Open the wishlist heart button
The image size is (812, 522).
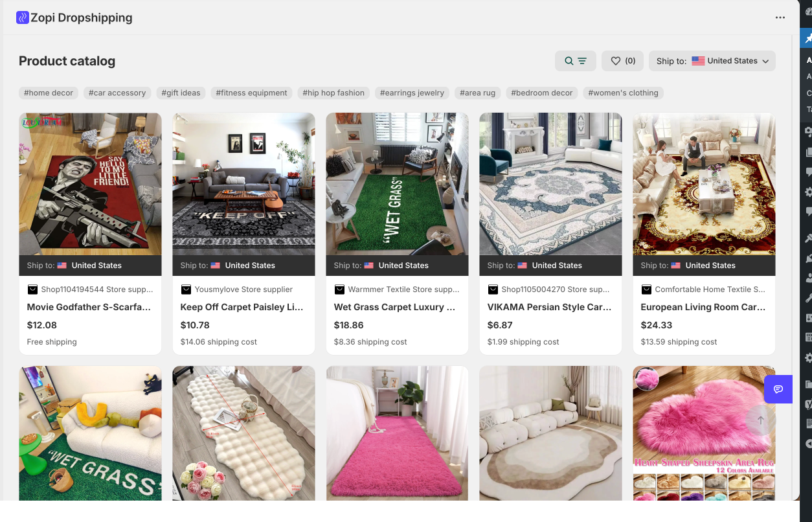[622, 61]
